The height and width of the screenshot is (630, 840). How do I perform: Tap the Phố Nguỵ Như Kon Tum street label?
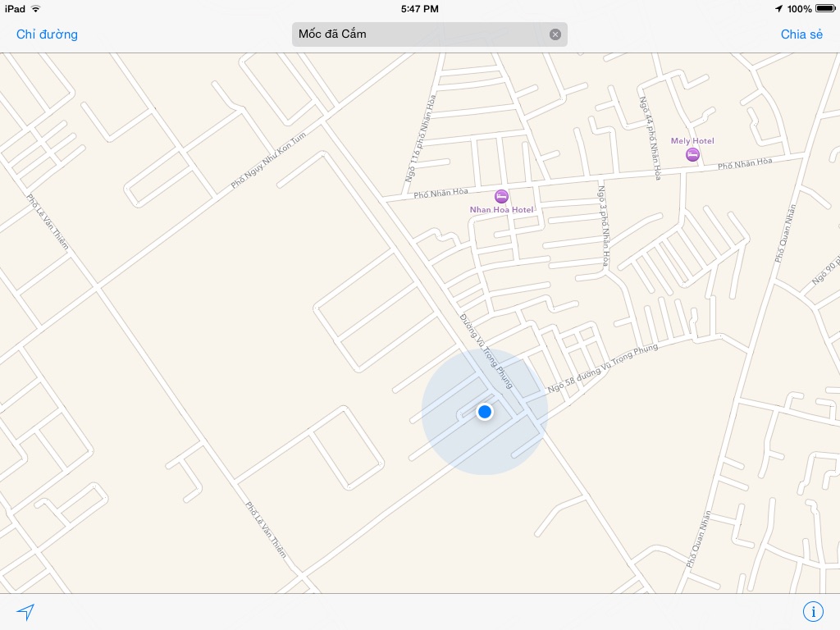268,160
